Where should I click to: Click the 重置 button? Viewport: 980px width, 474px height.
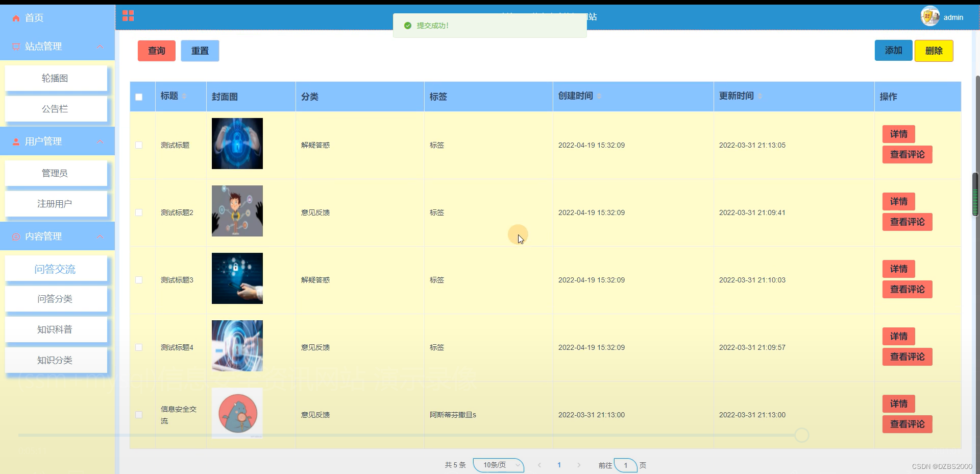pos(200,51)
